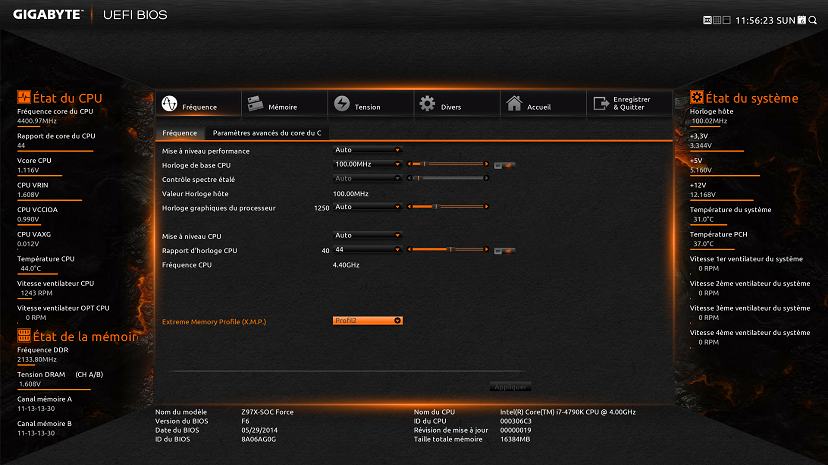Open the language selection icon by clock

click(802, 20)
